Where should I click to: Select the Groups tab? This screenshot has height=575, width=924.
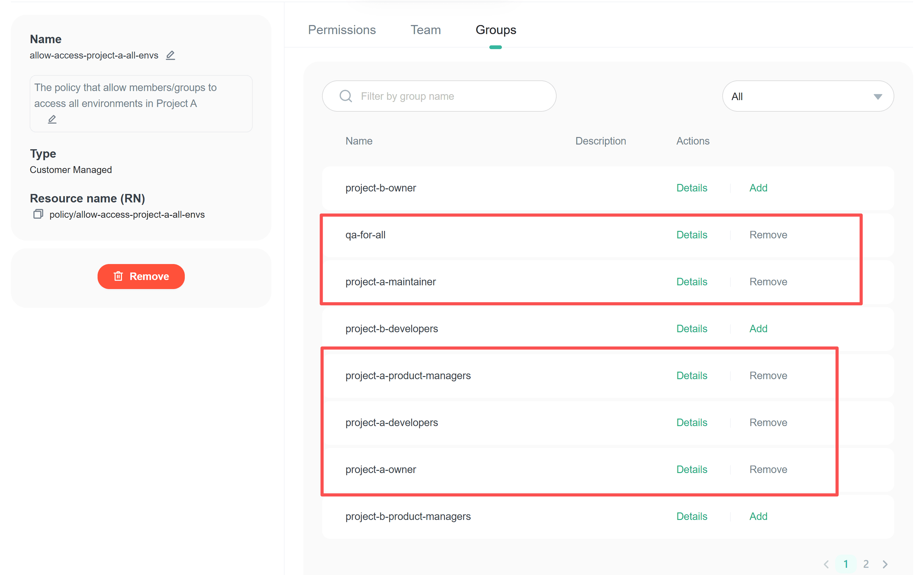(x=495, y=30)
